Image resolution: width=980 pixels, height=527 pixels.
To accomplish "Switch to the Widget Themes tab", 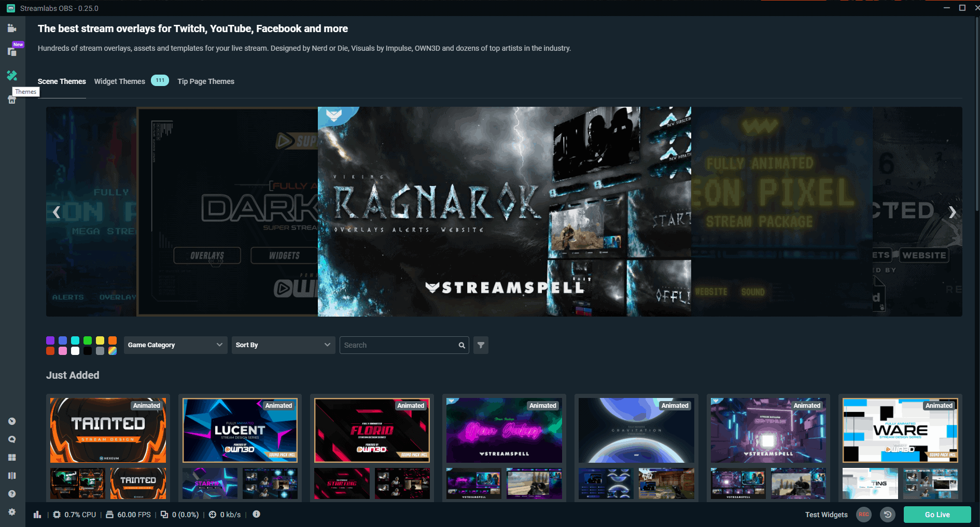I will (x=119, y=81).
